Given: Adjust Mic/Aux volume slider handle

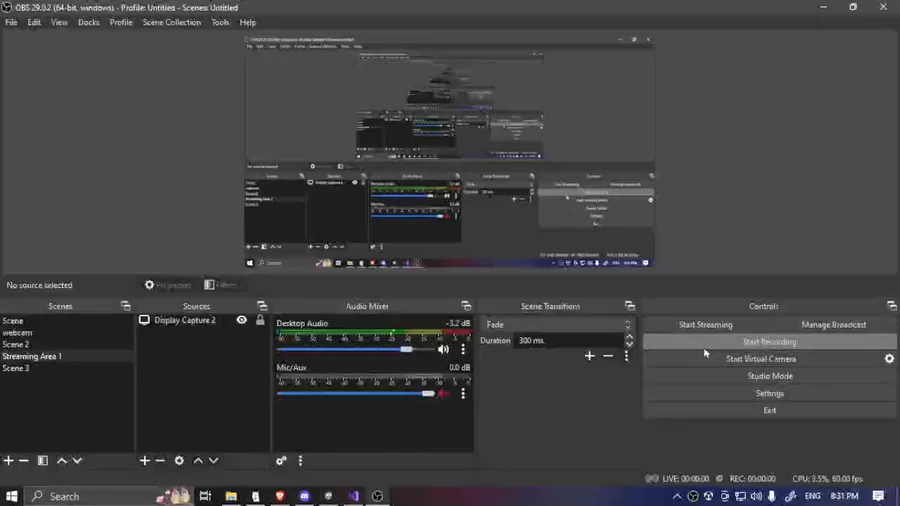Looking at the screenshot, I should (x=428, y=394).
